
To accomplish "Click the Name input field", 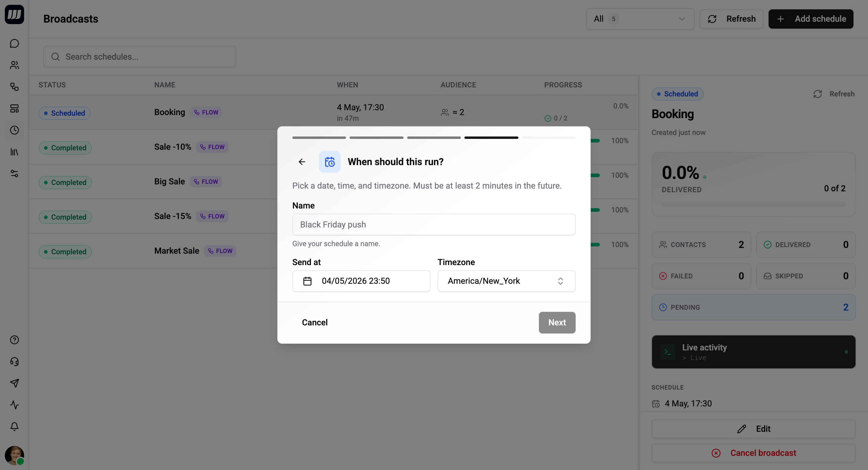I will [434, 224].
